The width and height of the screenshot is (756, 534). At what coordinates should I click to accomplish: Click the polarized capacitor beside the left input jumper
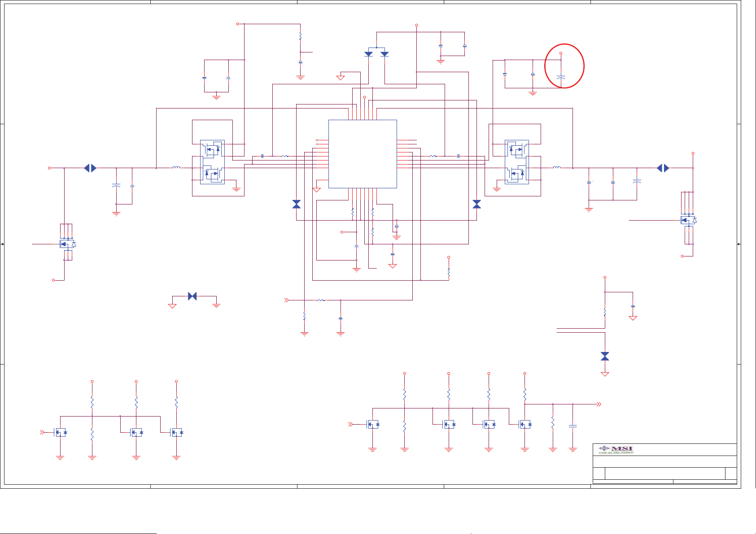pyautogui.click(x=116, y=185)
